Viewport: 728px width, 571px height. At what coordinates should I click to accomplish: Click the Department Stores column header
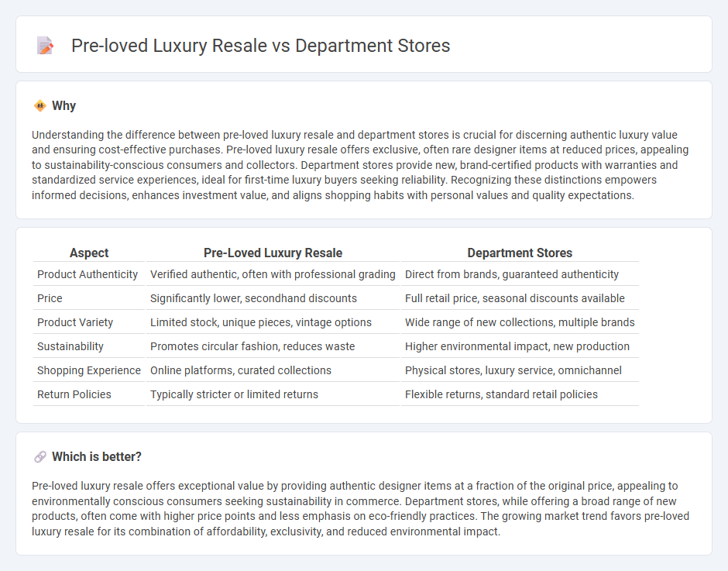pos(520,253)
